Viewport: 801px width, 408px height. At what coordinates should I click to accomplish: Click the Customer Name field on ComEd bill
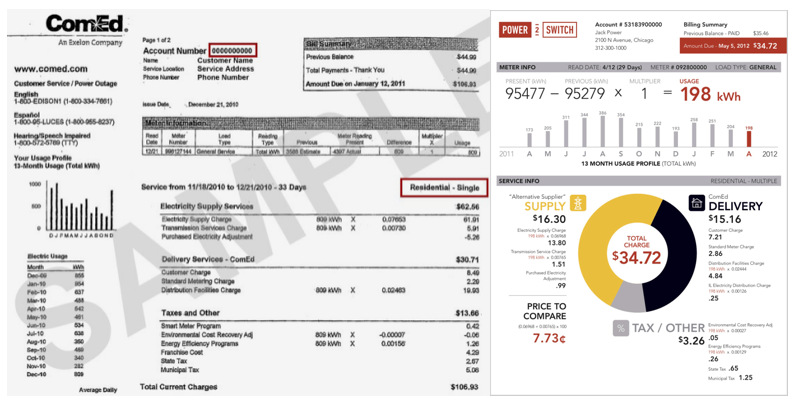coord(225,60)
